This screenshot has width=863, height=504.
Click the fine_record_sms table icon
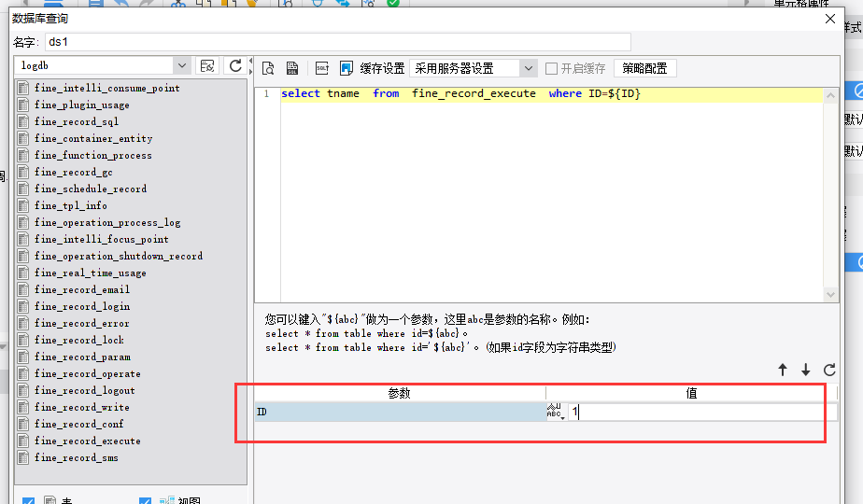click(x=23, y=457)
